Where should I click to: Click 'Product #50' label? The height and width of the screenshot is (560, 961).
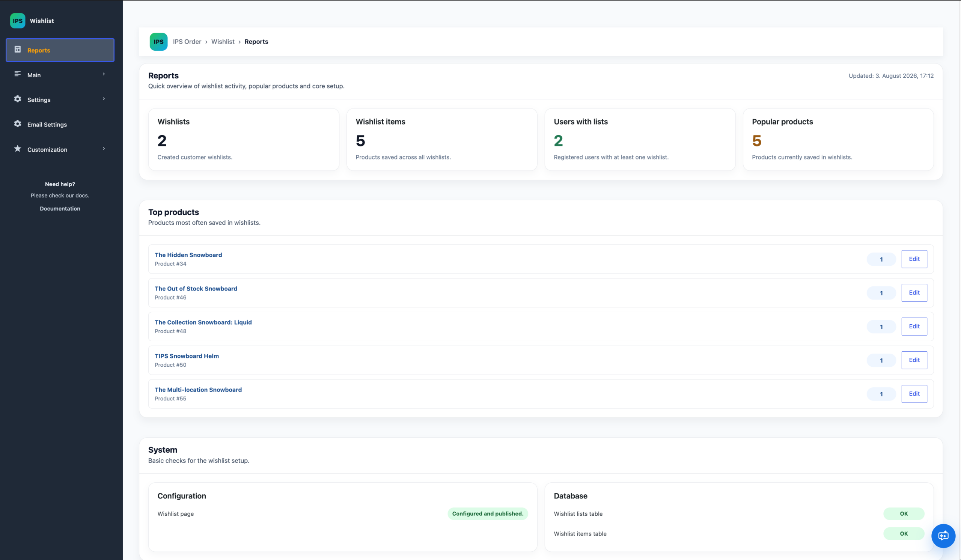point(170,365)
